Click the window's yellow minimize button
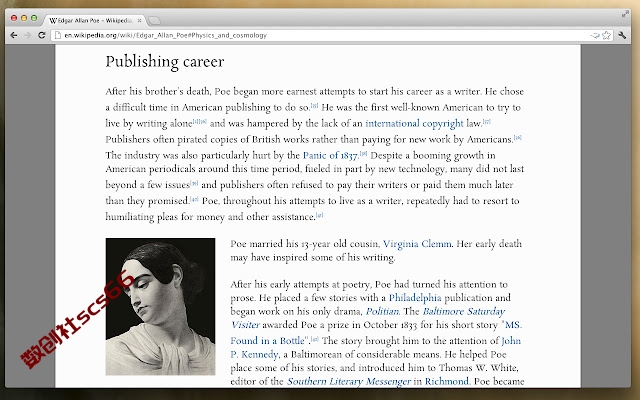 (24, 18)
